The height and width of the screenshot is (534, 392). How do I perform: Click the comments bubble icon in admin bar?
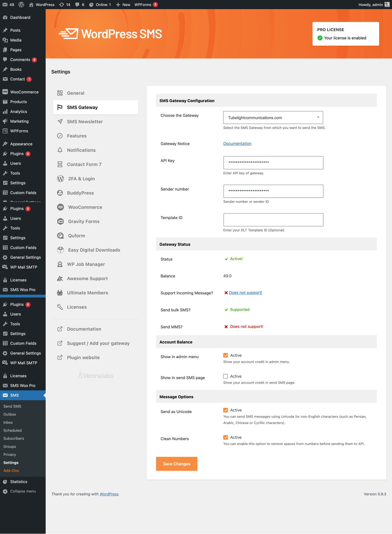[77, 5]
